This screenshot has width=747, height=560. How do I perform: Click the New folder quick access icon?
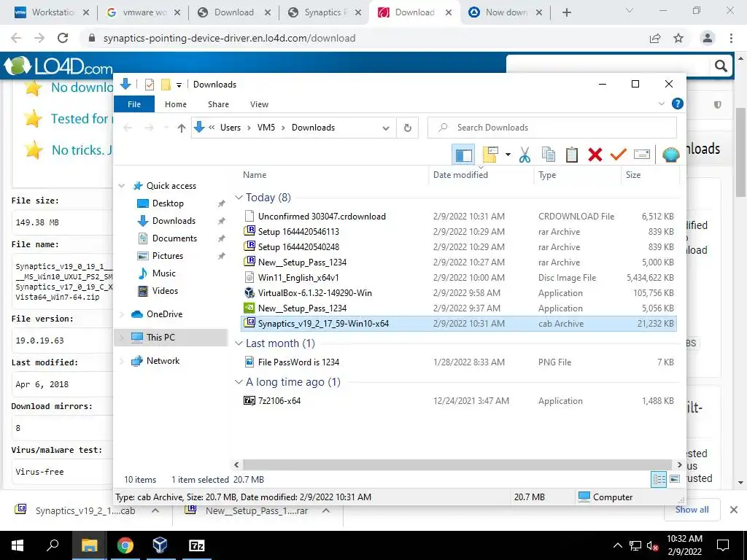click(166, 85)
